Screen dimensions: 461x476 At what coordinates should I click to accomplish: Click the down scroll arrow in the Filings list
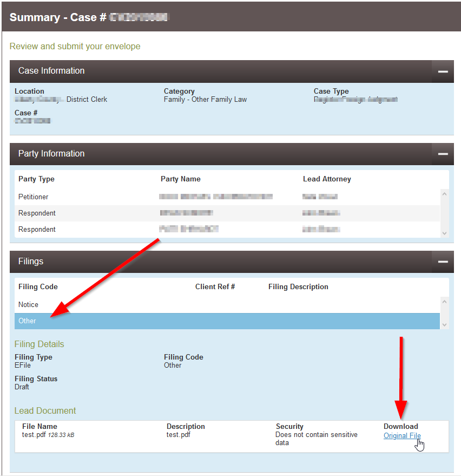(445, 324)
